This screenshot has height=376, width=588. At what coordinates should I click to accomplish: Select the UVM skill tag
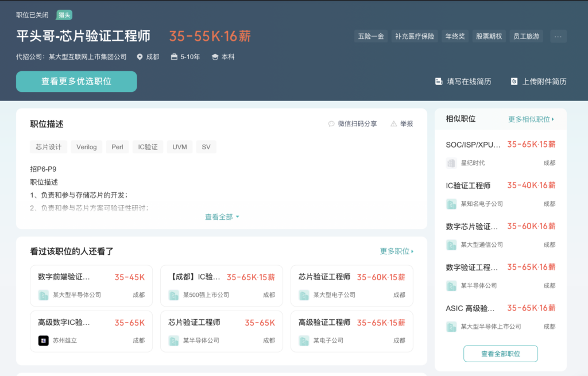click(179, 147)
